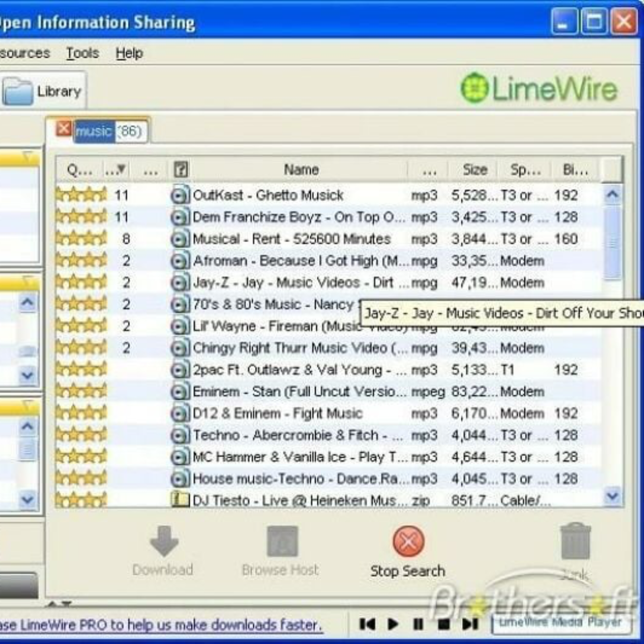Viewport: 644px width, 644px height.
Task: Click the Download arrow button
Action: tap(163, 551)
